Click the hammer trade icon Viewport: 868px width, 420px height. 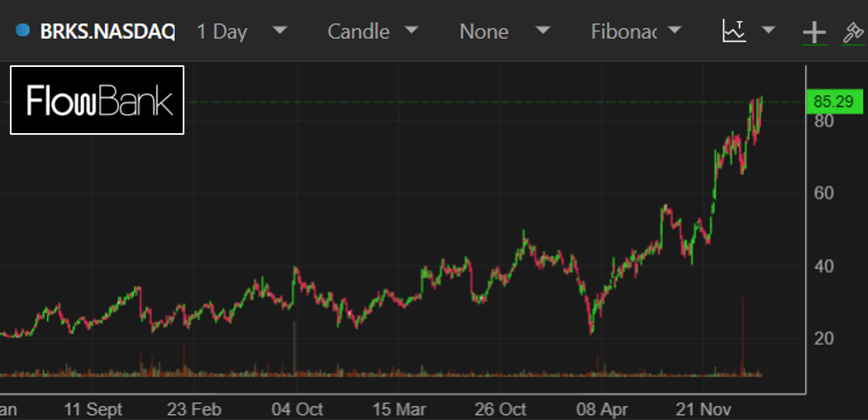(x=852, y=32)
